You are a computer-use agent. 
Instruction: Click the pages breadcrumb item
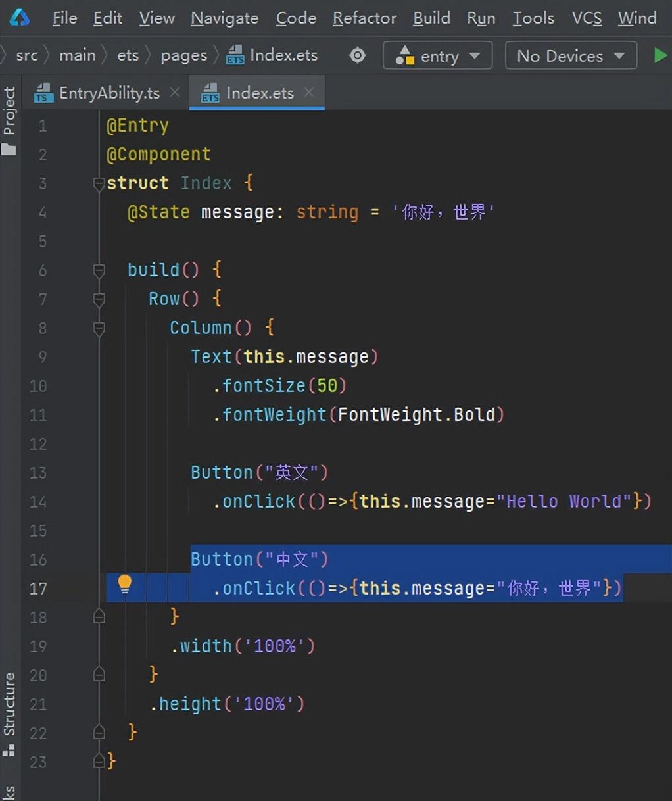pyautogui.click(x=183, y=55)
